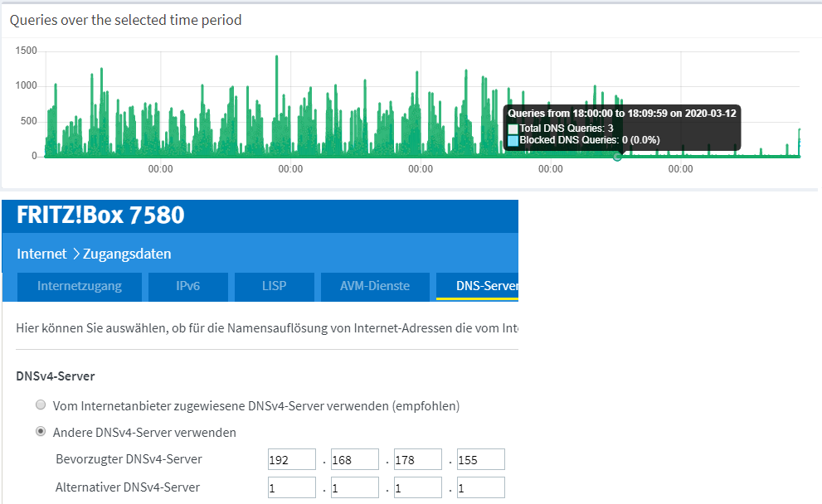Click the highlighted data point on the graph
Viewport: 822px width, 504px height.
[x=617, y=156]
